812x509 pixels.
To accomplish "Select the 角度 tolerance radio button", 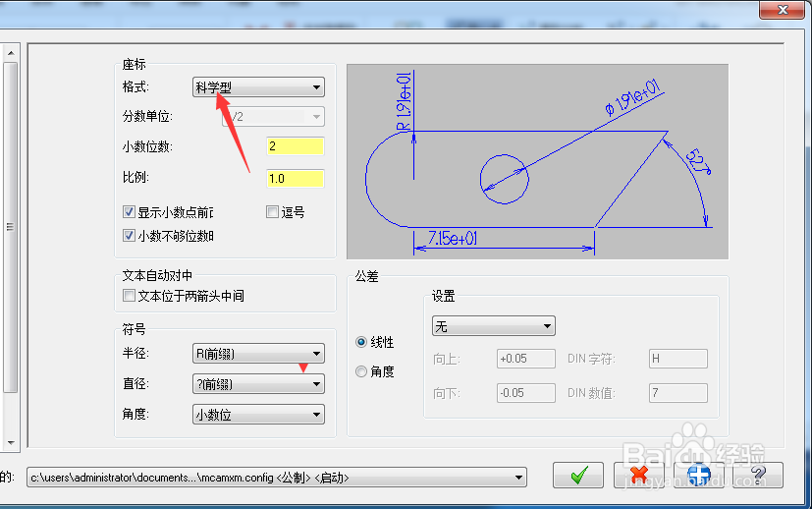I will (x=361, y=371).
